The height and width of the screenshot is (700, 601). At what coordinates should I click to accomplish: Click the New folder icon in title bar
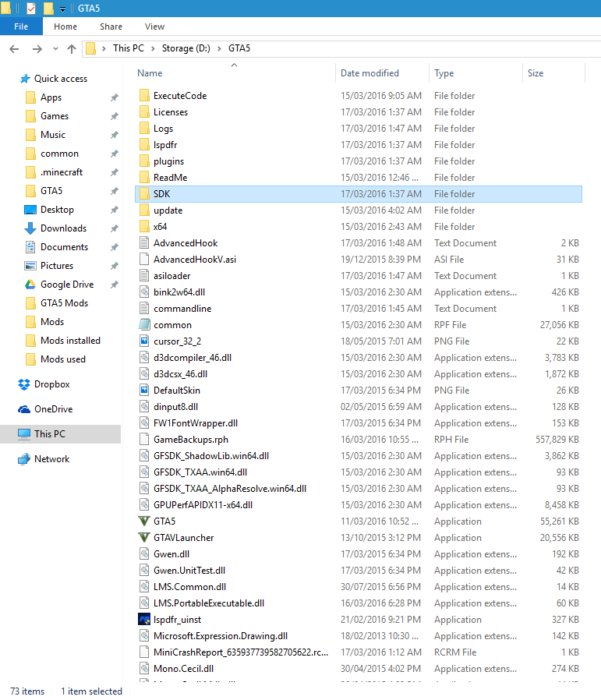point(48,9)
